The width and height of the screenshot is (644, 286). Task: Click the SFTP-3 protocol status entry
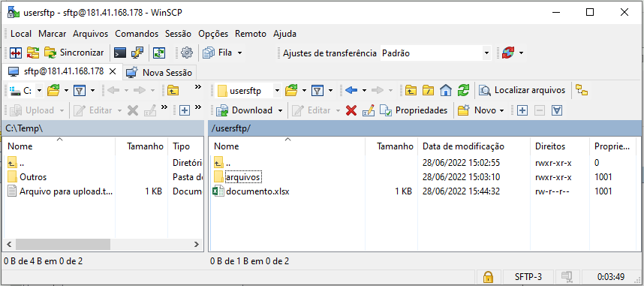(528, 276)
